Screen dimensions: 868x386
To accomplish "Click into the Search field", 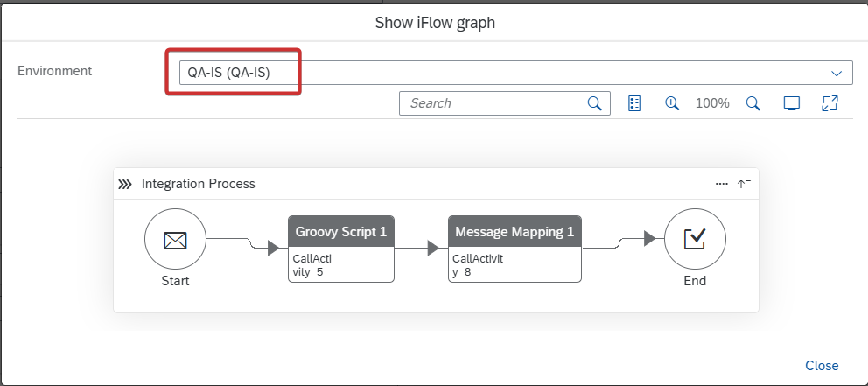I will point(495,103).
